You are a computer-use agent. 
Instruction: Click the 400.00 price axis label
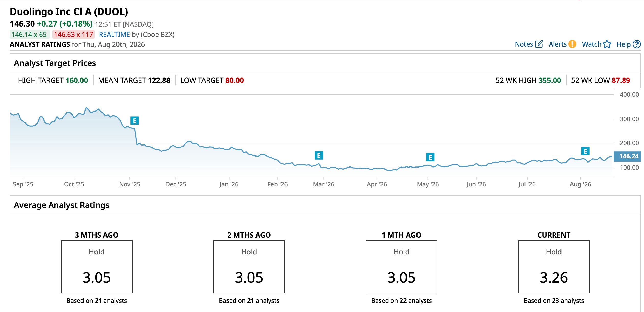(x=629, y=95)
